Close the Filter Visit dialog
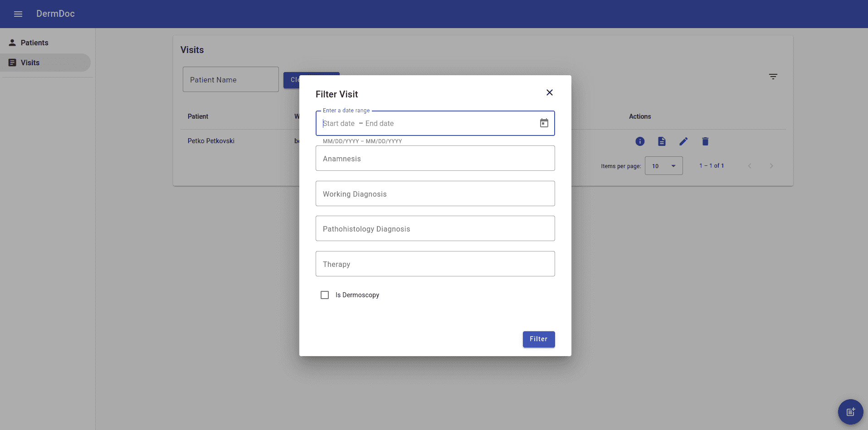The width and height of the screenshot is (868, 430). tap(549, 92)
